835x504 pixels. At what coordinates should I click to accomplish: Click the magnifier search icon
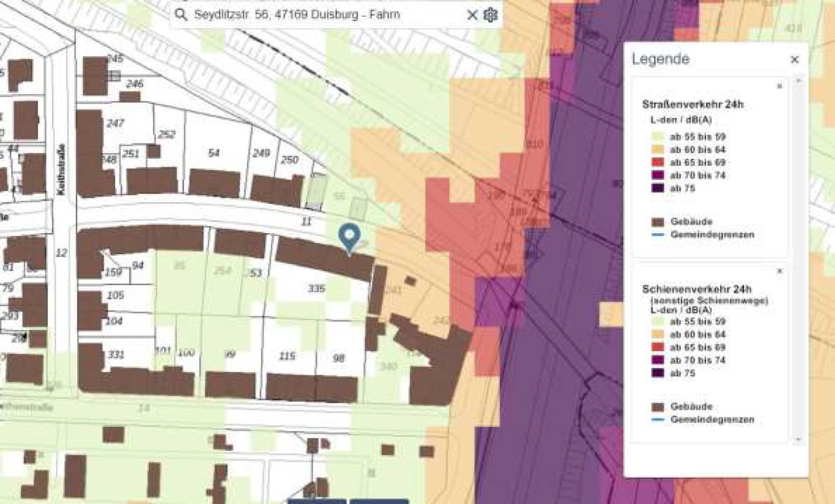pos(181,14)
